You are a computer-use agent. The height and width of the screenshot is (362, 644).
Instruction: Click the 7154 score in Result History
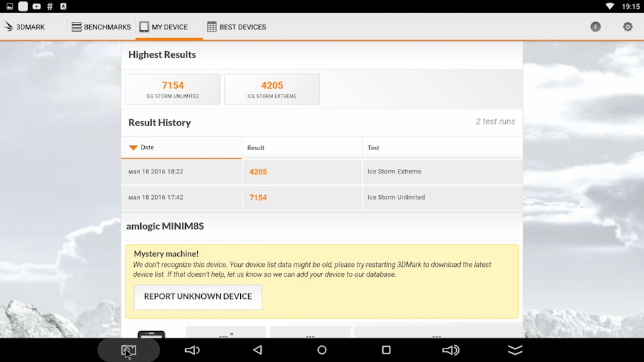[258, 197]
